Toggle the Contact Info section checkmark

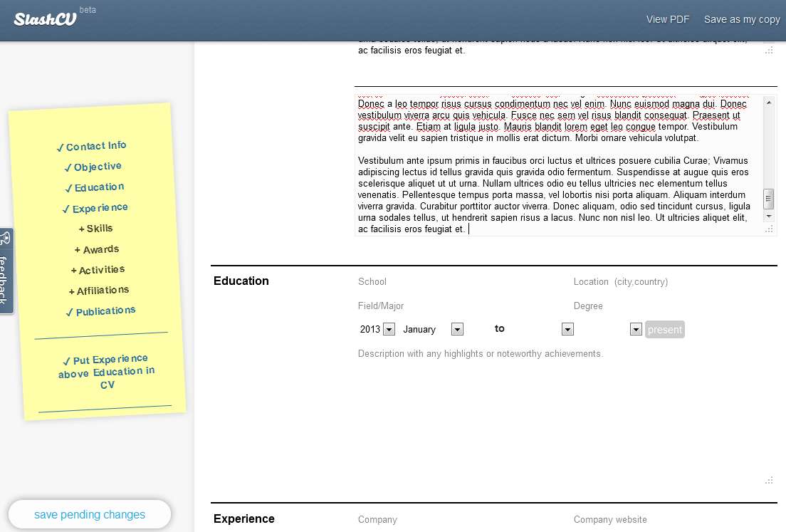(91, 147)
